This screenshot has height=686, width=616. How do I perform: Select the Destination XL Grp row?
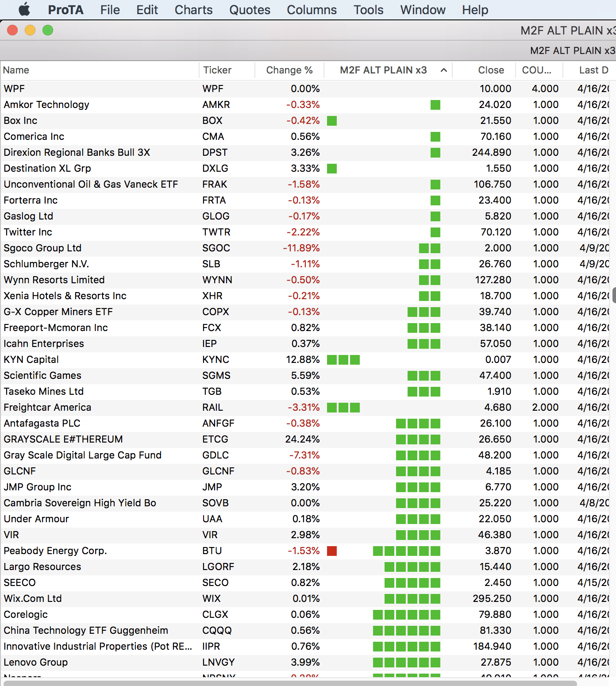point(305,169)
